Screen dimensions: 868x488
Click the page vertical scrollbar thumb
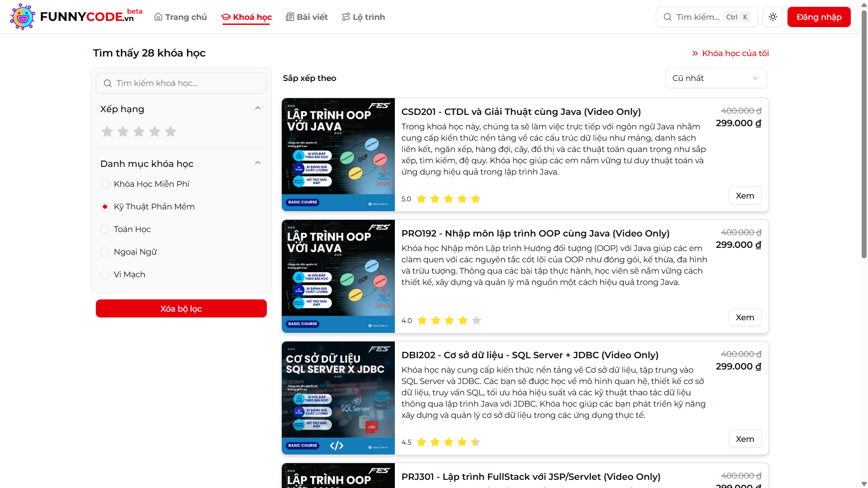[864, 133]
